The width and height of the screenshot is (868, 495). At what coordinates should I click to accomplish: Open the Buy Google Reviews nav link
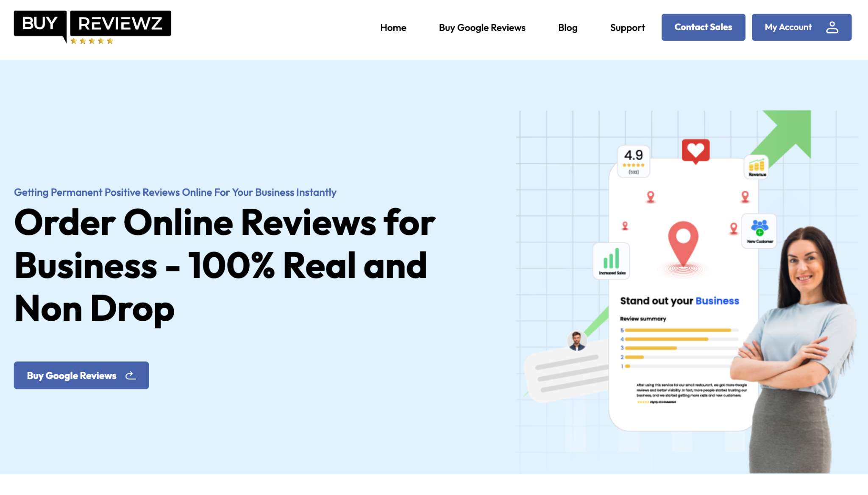tap(482, 28)
